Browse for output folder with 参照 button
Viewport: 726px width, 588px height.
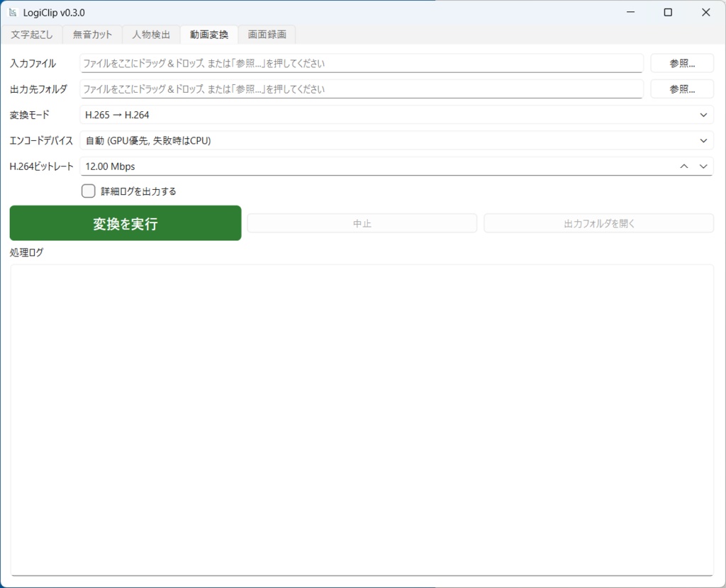682,89
